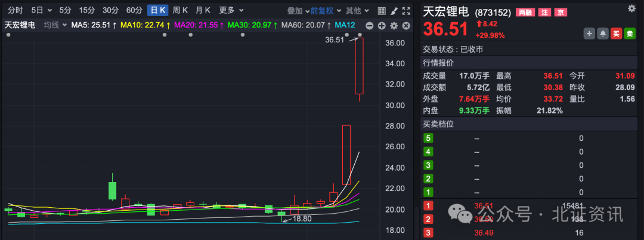This screenshot has width=644, height=240.
Task: Click the large green candle near 22.00
Action: pyautogui.click(x=112, y=190)
